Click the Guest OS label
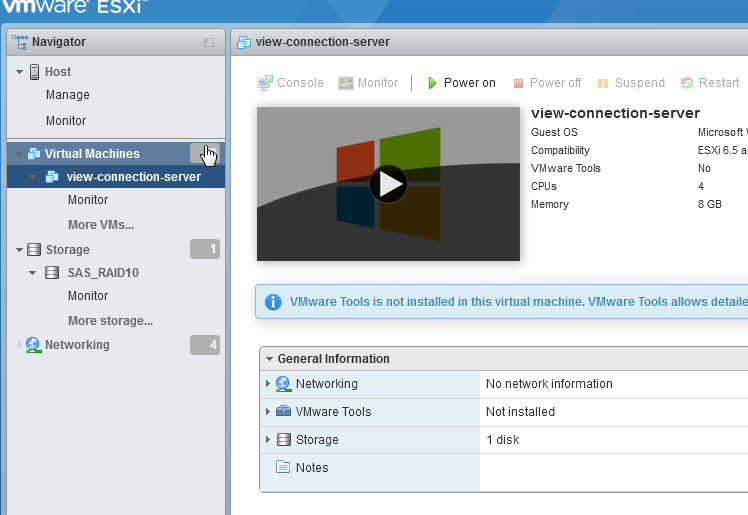This screenshot has width=748, height=515. pos(554,132)
